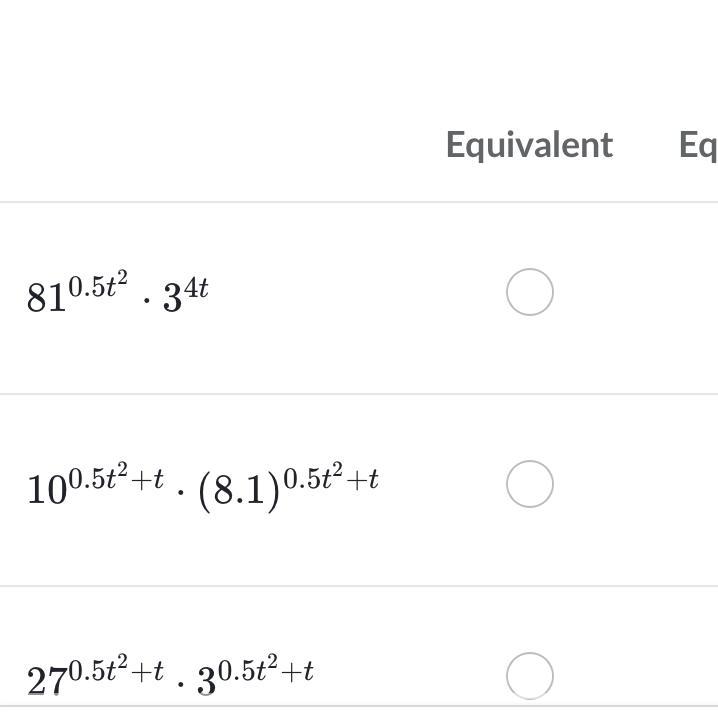
Task: Click the first row expression 81·3^4t
Action: coord(118,294)
